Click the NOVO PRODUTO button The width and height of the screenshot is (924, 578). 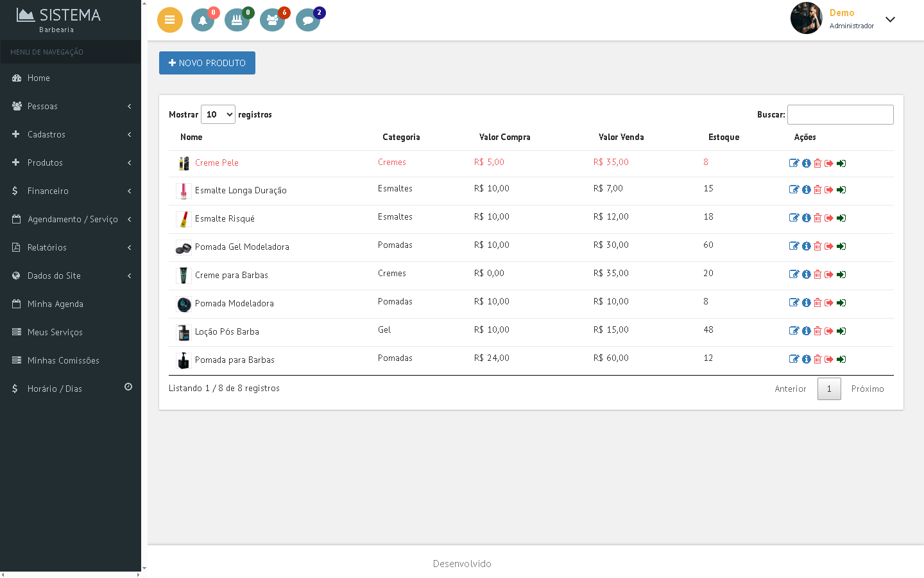click(x=207, y=63)
